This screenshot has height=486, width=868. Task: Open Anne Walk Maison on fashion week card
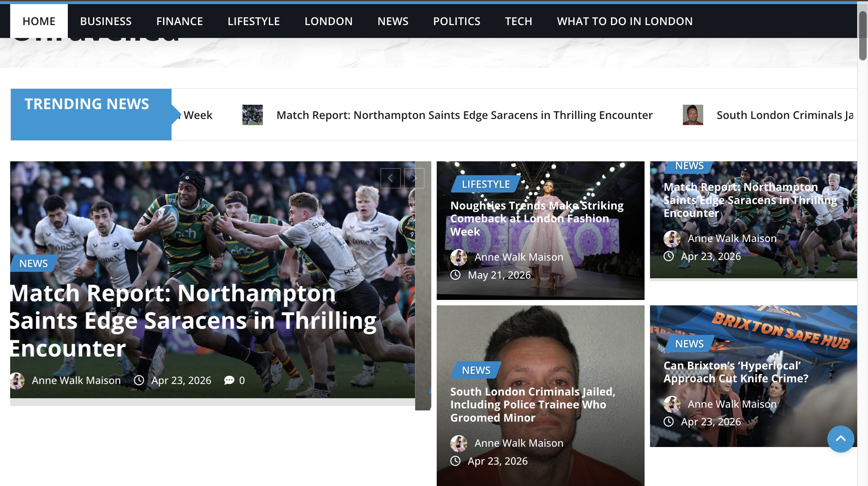click(519, 257)
